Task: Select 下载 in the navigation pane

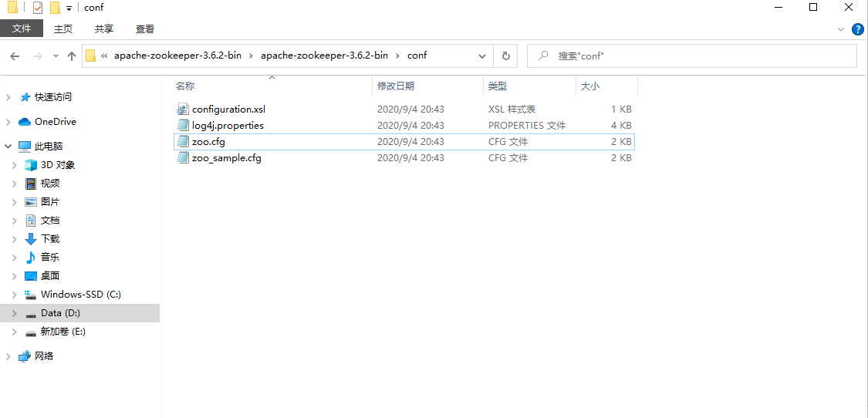Action: tap(50, 239)
